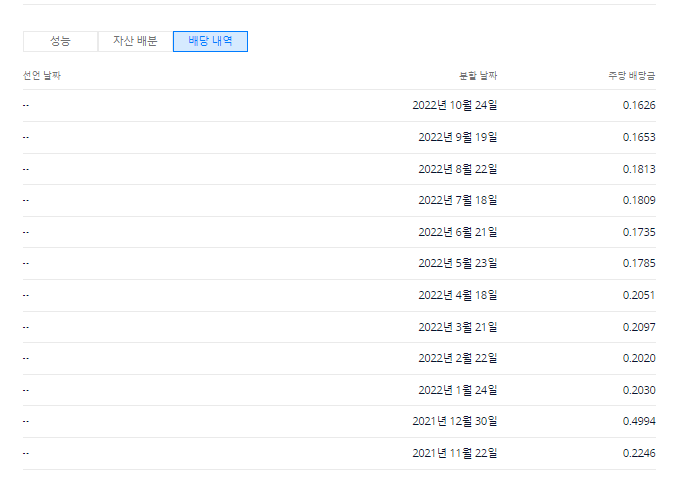
Task: Select the date 2022년 4월 18일
Action: pos(458,295)
